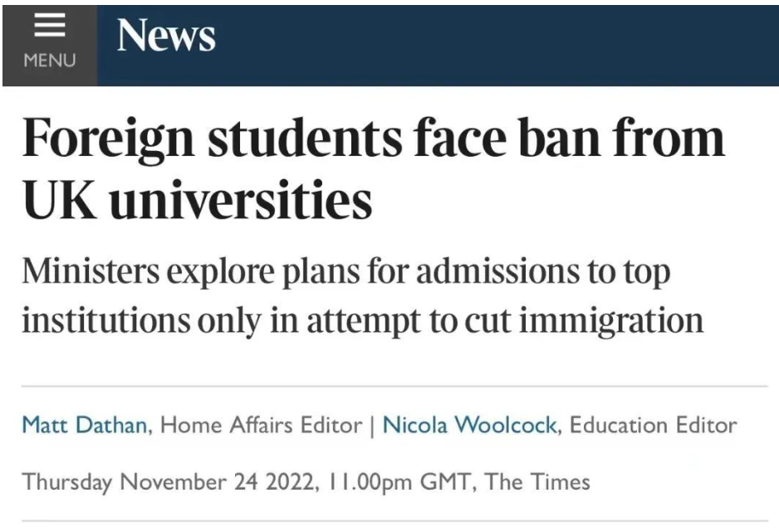Click the 'Home Affairs Editor' title text
Screen dimensions: 779x532
261,425
